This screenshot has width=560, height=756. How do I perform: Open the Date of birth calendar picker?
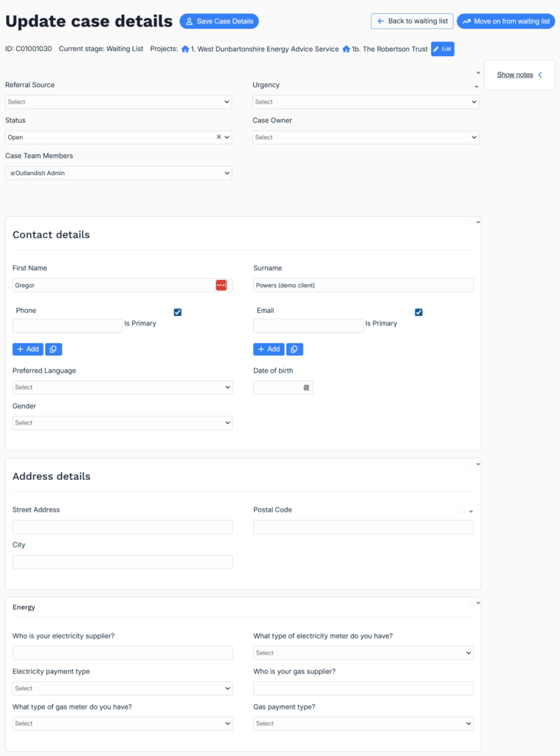click(306, 388)
